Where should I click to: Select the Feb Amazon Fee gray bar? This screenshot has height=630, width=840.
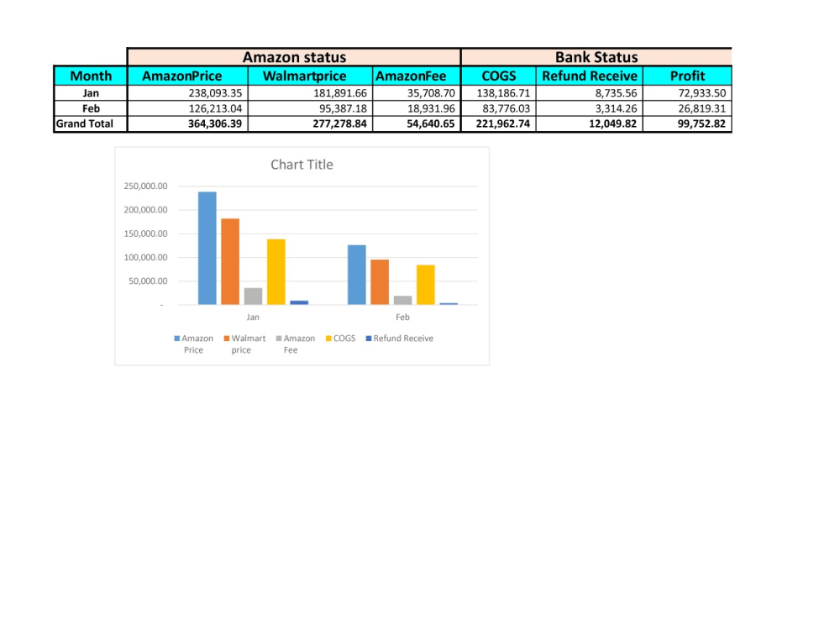click(403, 301)
